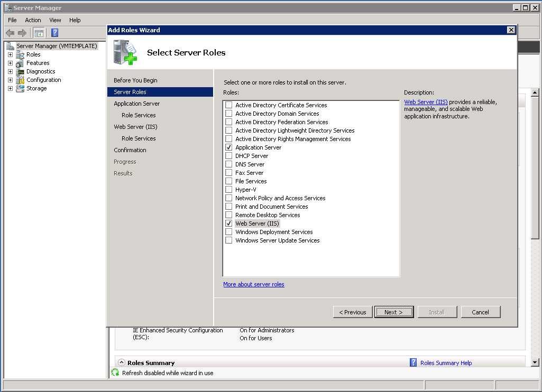Select the Fax Server role label
542x392 pixels.
249,173
